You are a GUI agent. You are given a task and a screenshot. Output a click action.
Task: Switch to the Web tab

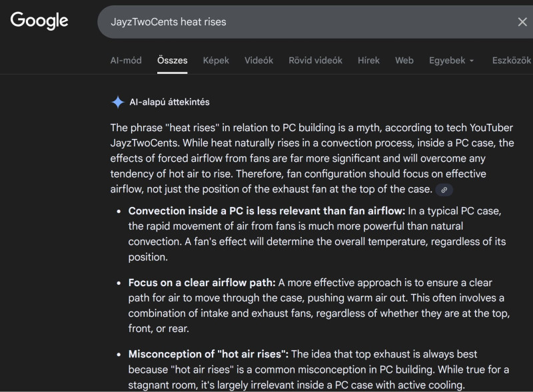[x=404, y=60]
